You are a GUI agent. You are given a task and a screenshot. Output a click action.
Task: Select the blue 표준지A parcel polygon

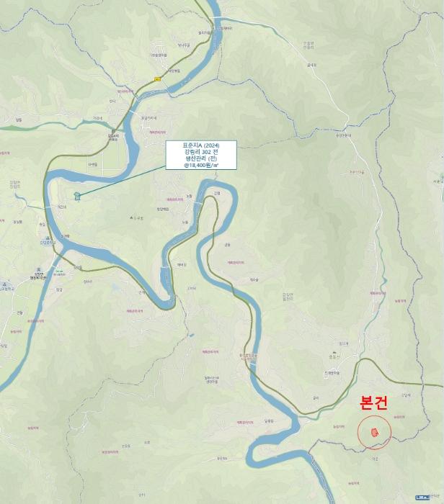(x=77, y=196)
